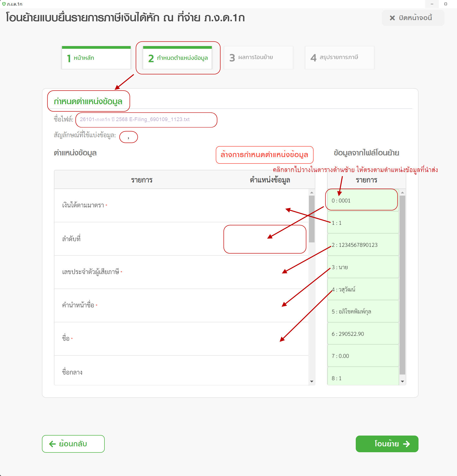The height and width of the screenshot is (476, 457).
Task: Select item '6 : 290522.90' in list
Action: 363,334
